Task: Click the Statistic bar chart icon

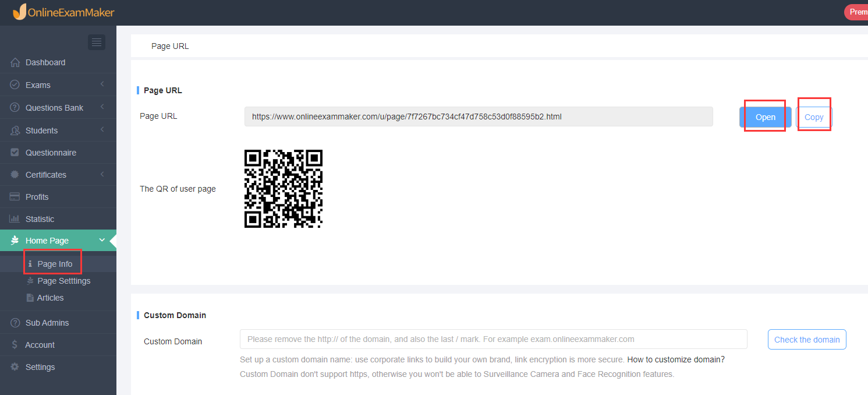Action: tap(15, 219)
